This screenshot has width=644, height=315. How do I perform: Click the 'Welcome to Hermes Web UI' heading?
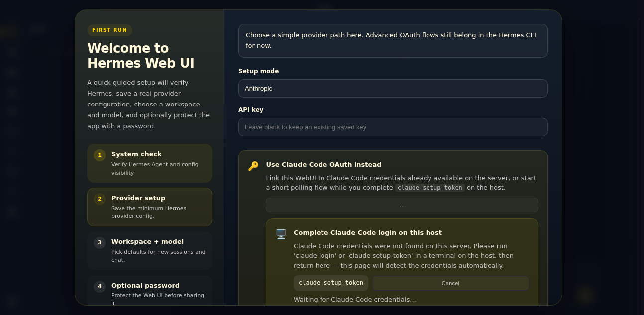tap(141, 56)
